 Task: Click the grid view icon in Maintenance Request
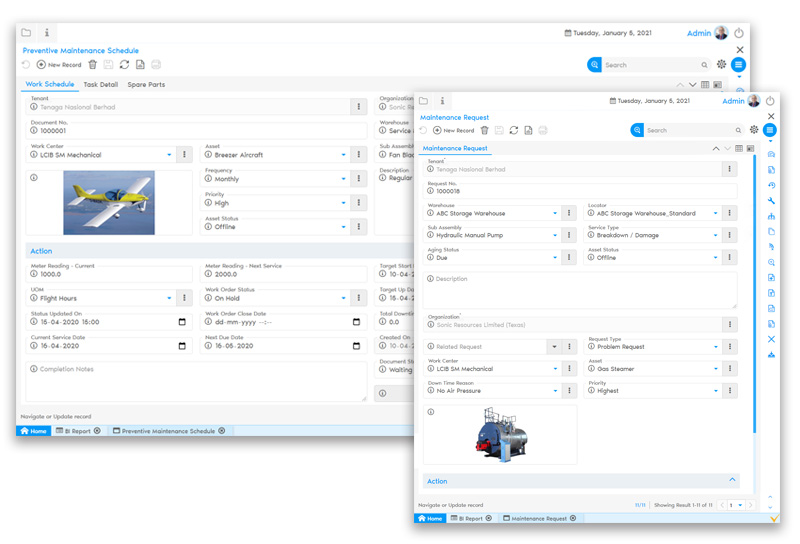[x=738, y=149]
